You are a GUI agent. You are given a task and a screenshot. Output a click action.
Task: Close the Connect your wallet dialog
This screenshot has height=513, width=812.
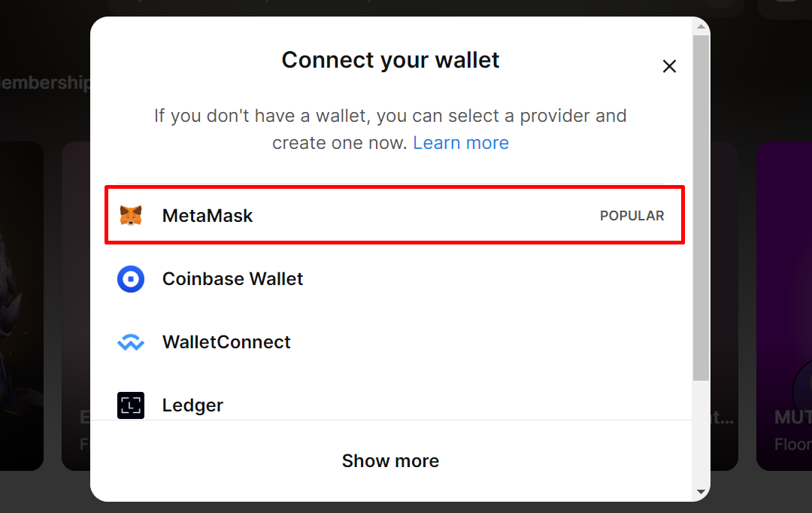(669, 66)
